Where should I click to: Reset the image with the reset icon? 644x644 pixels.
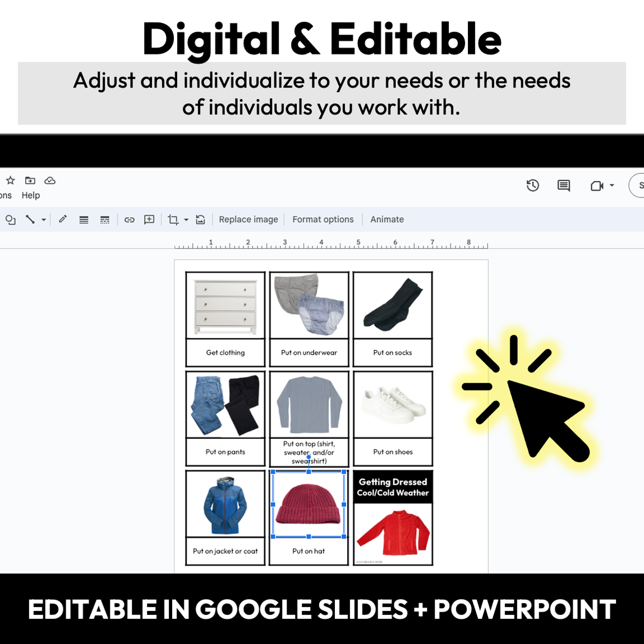click(200, 220)
